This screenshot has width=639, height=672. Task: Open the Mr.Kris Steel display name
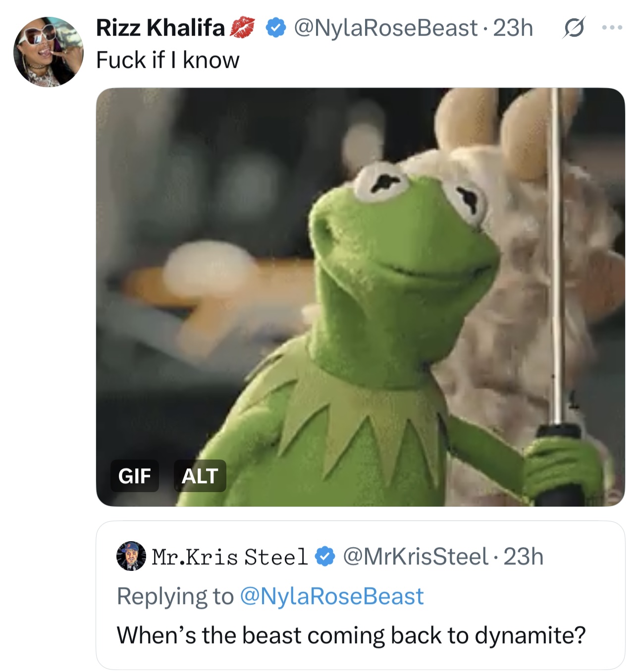tap(229, 557)
